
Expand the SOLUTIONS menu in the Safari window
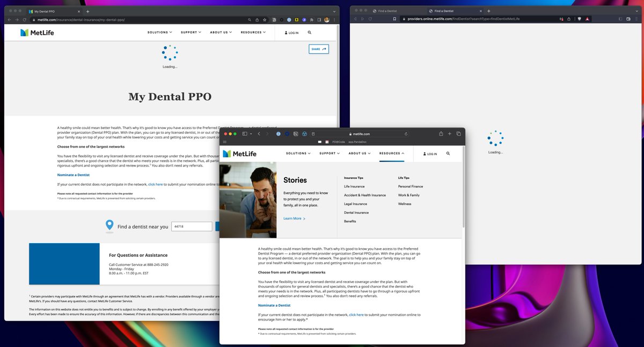(x=298, y=153)
